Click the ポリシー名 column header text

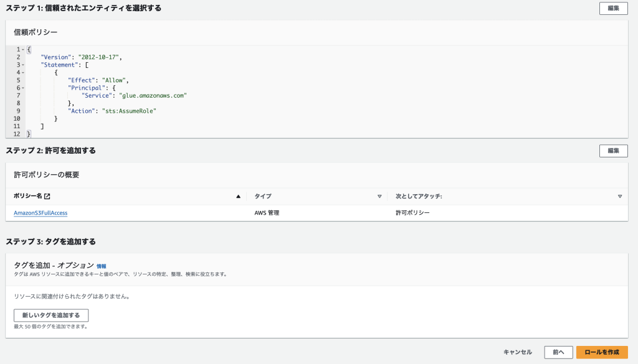(x=28, y=197)
